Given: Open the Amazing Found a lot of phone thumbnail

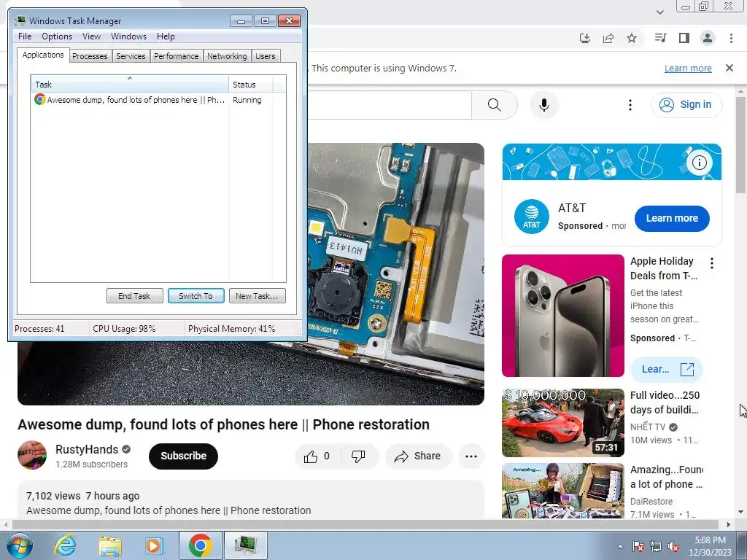Looking at the screenshot, I should point(562,491).
